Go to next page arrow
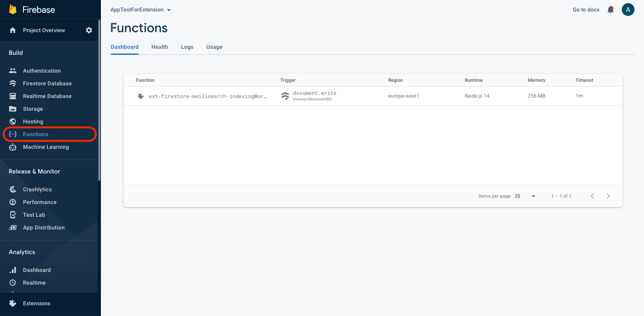This screenshot has height=316, width=644. coord(608,196)
